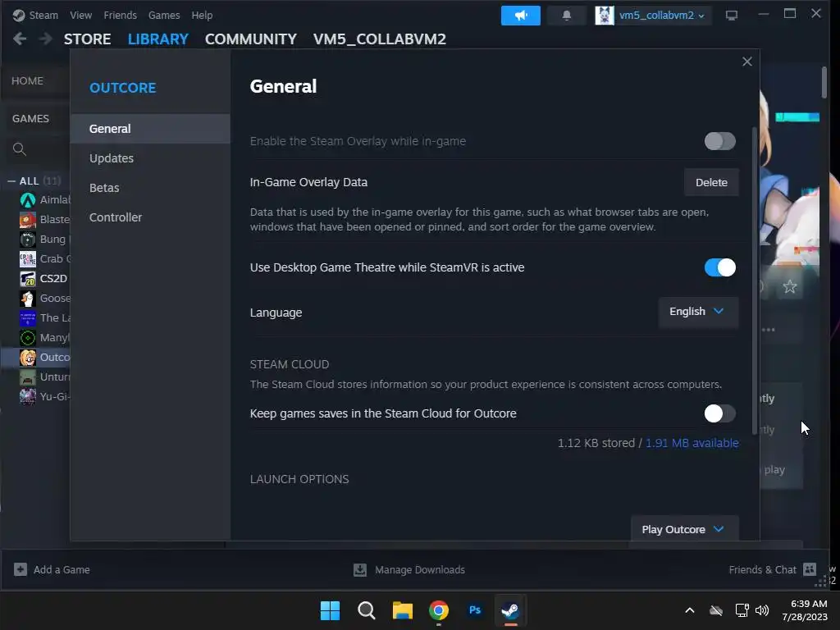Switch to Big Picture mode monitor icon

(731, 16)
